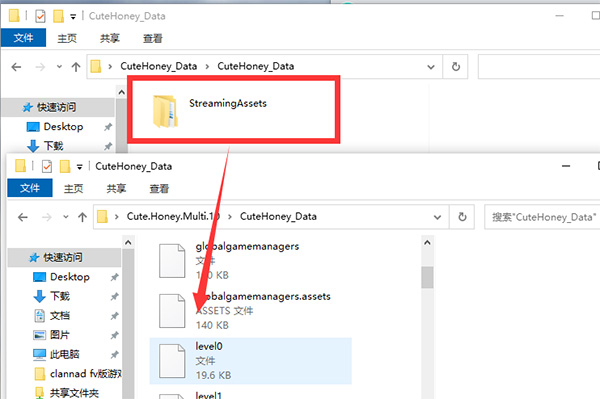600x399 pixels.
Task: Open recent locations dropdown in upper window
Action: click(x=59, y=67)
